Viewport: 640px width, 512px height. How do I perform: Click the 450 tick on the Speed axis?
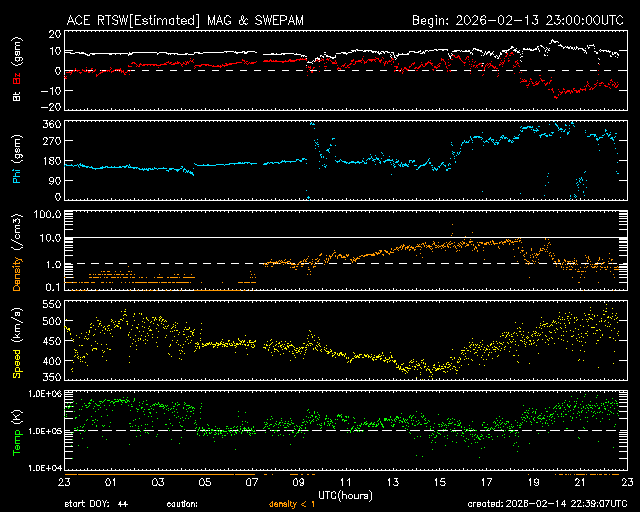[52, 341]
